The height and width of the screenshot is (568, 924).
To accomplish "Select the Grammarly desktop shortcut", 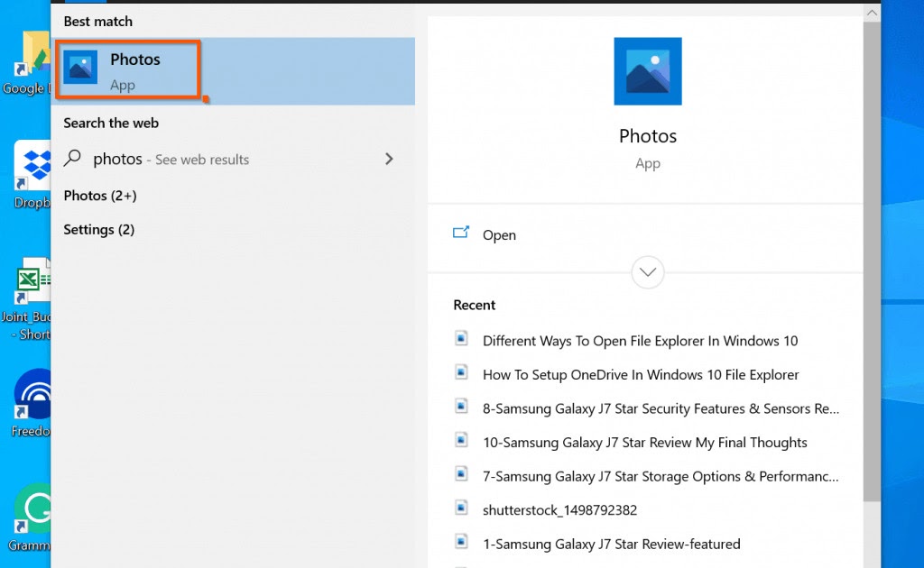I will pos(30,518).
